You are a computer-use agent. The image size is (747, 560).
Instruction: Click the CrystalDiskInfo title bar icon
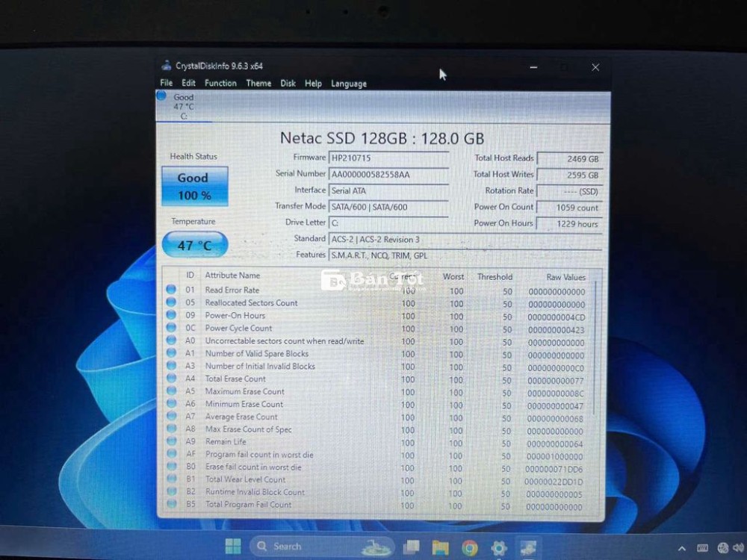click(x=167, y=66)
